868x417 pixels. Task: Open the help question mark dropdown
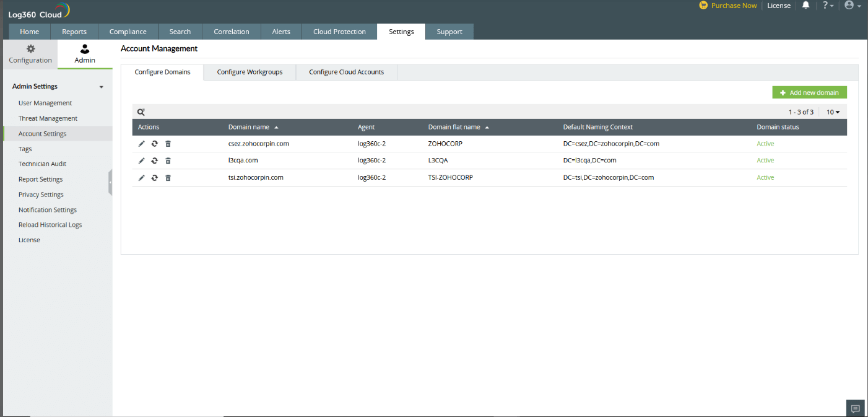click(x=828, y=6)
